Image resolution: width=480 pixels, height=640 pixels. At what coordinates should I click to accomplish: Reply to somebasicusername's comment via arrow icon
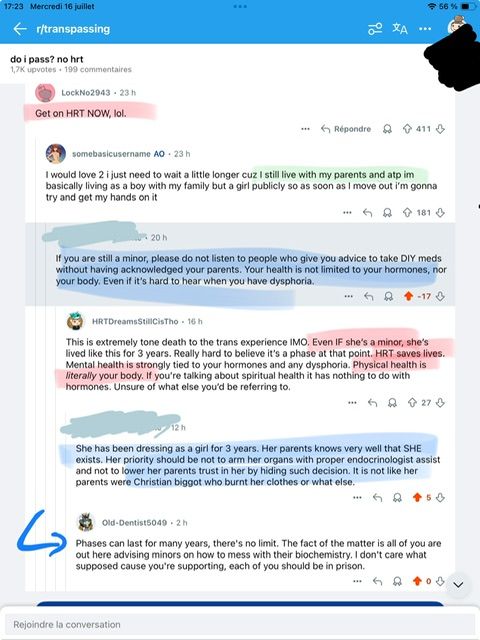pos(367,213)
